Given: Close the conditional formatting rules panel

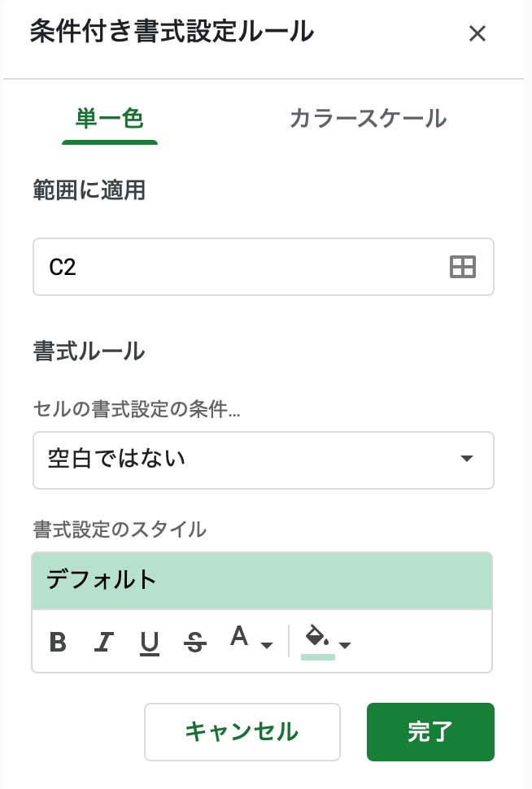Looking at the screenshot, I should [477, 34].
